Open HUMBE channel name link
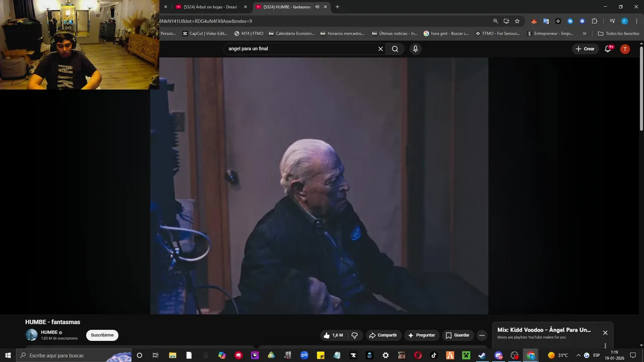 coord(49,332)
